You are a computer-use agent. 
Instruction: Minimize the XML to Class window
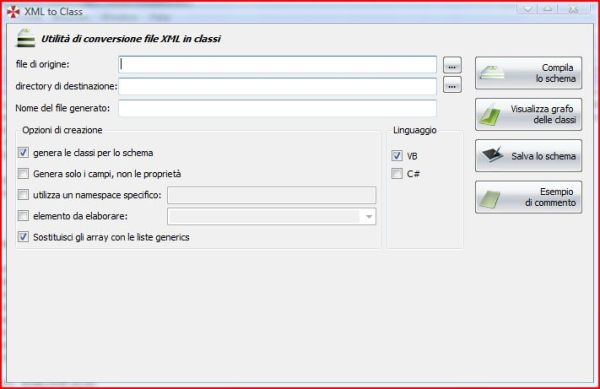tap(527, 10)
